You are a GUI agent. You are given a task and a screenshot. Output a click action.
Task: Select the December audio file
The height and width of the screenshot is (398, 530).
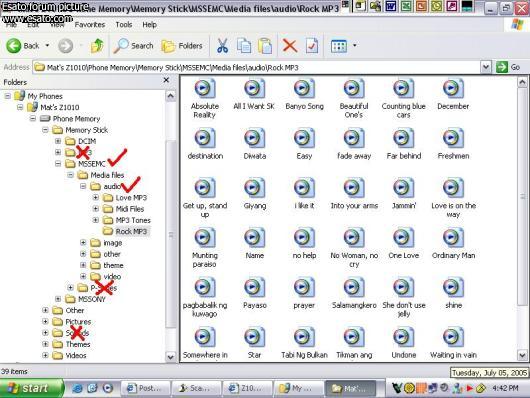[x=453, y=95]
